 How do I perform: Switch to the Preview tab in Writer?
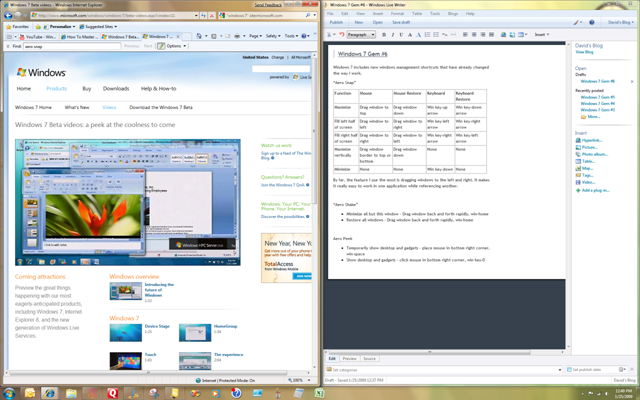coord(350,357)
